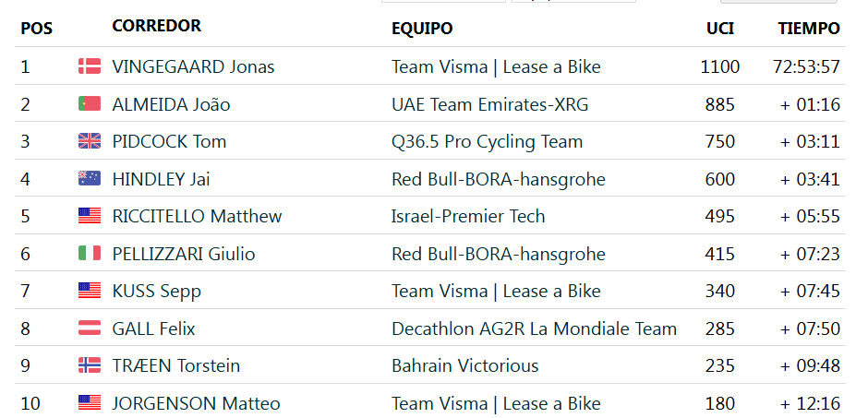Sort by the CORREDOR column header
This screenshot has height=418, width=868.
click(x=157, y=26)
